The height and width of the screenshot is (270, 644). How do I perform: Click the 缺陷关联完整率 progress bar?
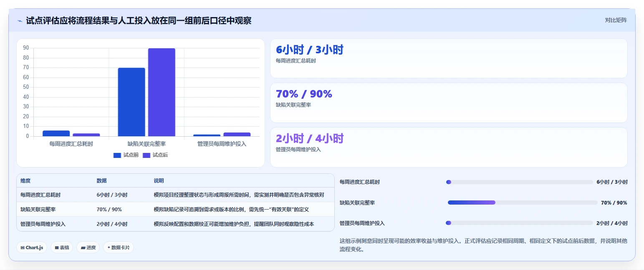(523, 202)
